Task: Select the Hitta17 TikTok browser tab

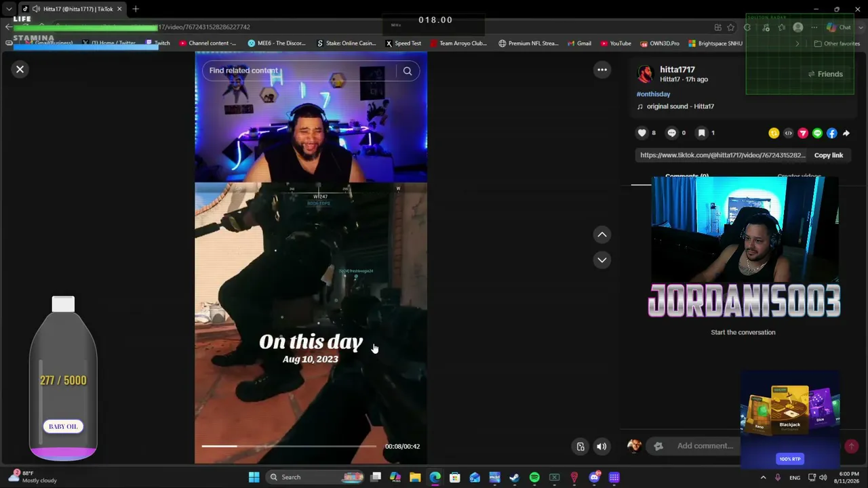Action: [73, 9]
